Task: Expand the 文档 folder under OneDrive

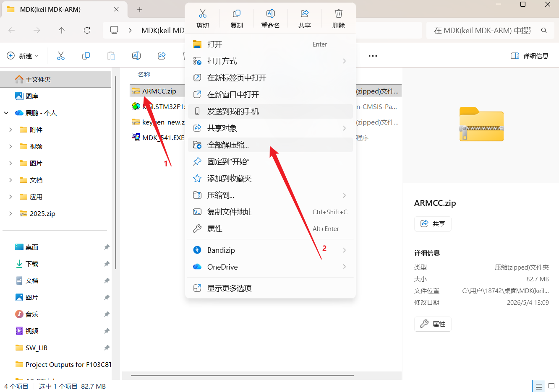Action: [10, 180]
